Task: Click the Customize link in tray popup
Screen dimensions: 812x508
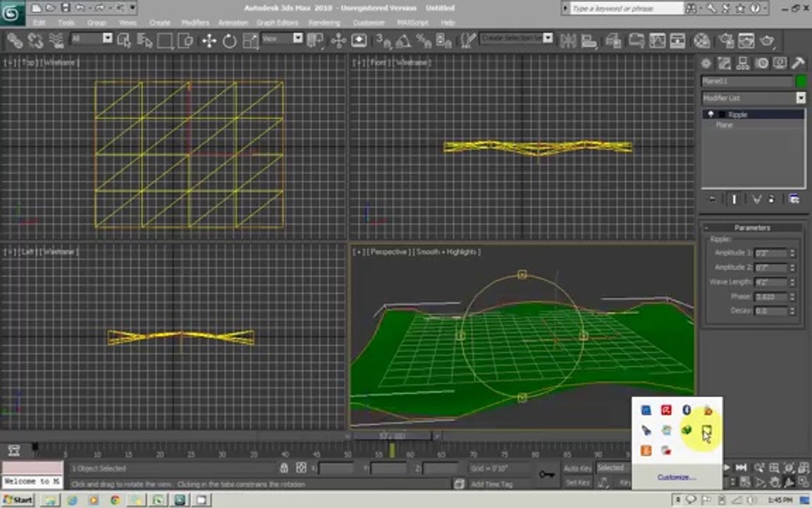Action: 677,477
